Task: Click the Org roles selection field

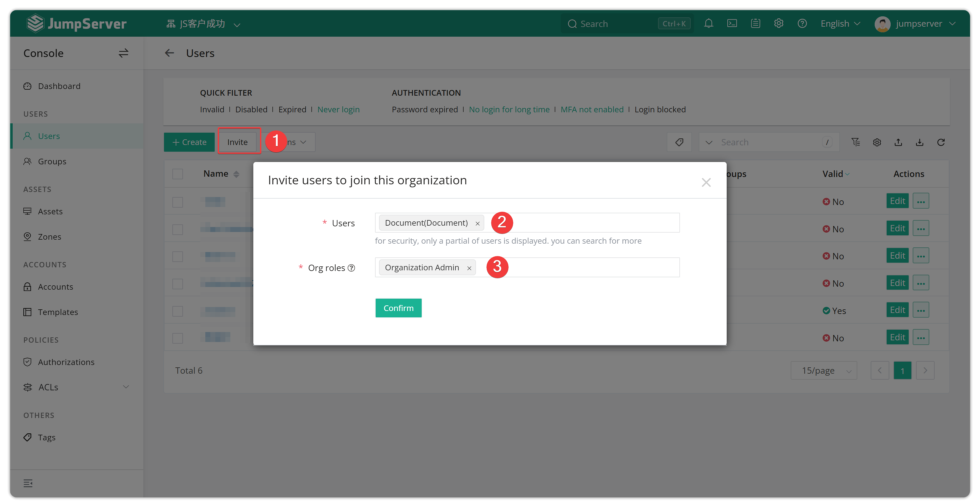Action: (527, 267)
